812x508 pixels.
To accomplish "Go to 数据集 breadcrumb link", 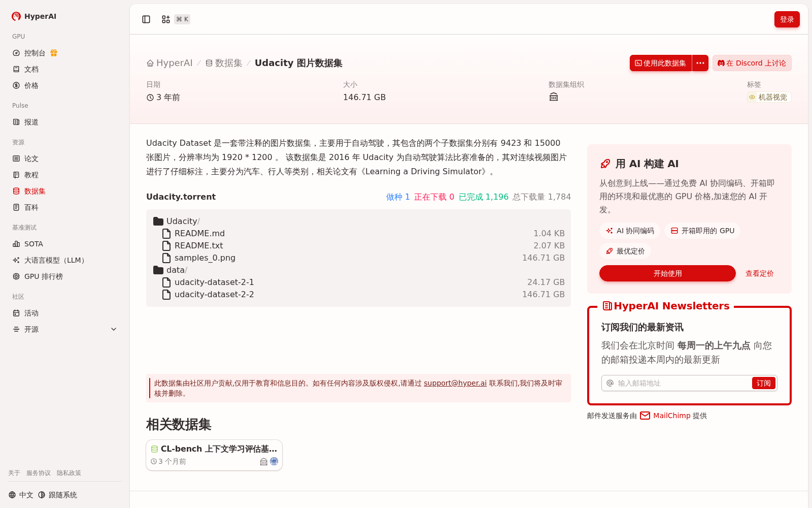I will [224, 63].
